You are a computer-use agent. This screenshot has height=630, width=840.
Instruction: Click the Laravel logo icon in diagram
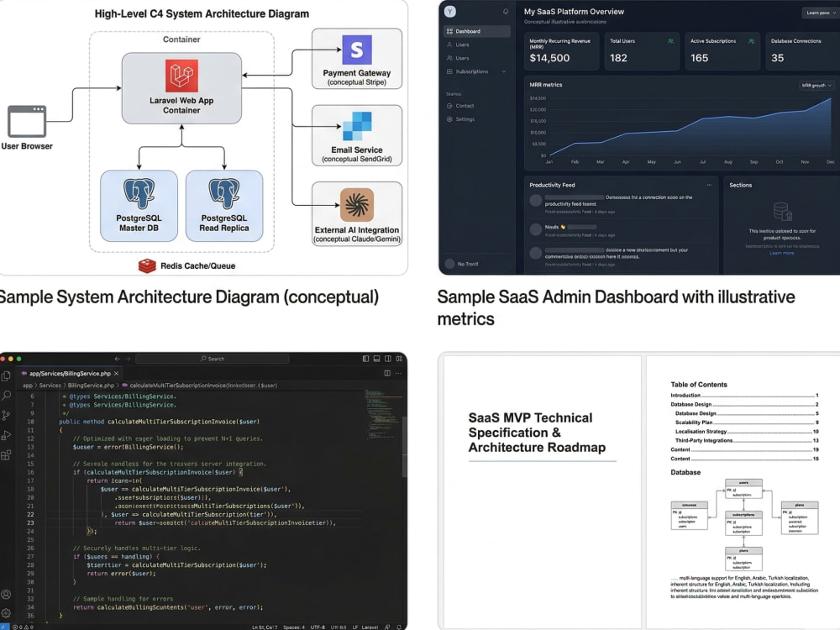pyautogui.click(x=181, y=76)
